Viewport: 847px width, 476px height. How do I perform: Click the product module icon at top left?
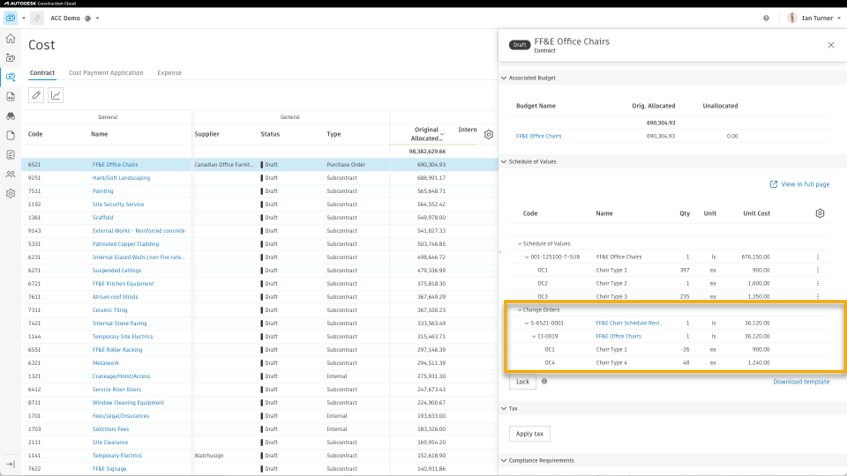tap(10, 18)
